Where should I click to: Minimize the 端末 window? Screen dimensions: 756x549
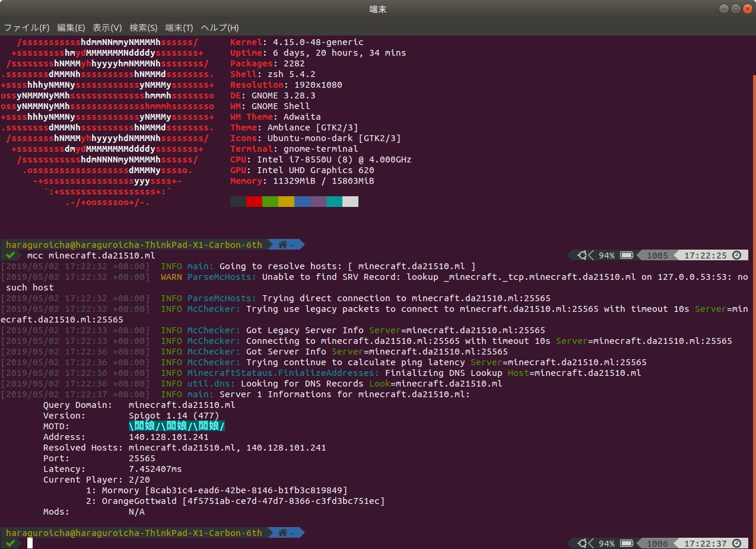724,8
